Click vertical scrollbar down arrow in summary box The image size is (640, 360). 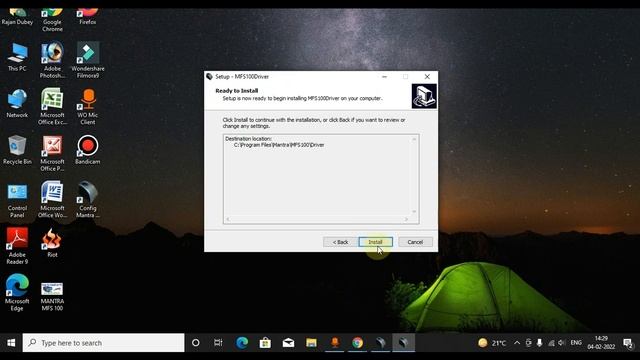pos(414,211)
